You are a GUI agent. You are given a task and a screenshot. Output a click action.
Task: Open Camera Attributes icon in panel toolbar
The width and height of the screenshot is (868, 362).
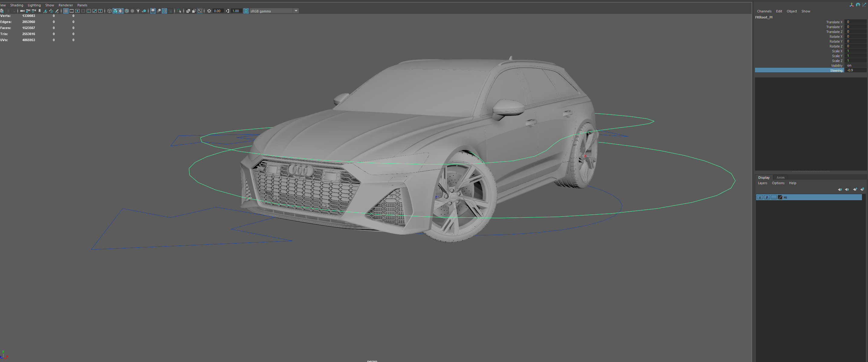click(x=34, y=11)
